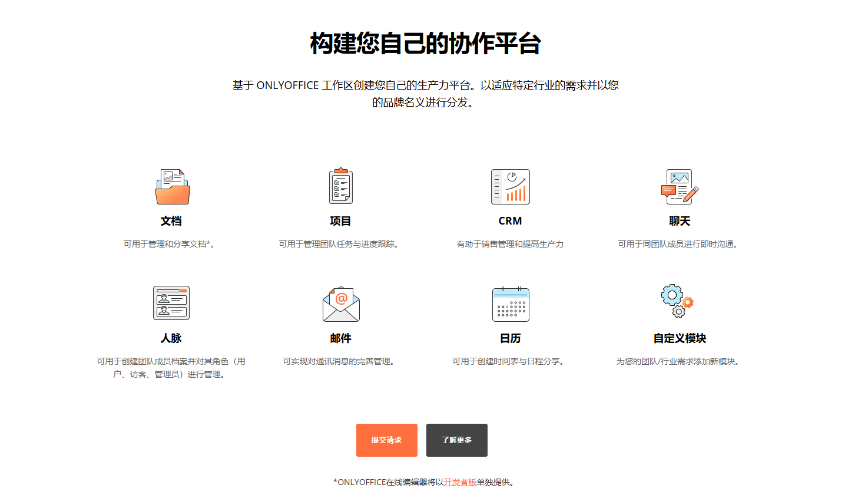This screenshot has height=498, width=868.
Task: Select the 聊天 heading
Action: pos(680,221)
